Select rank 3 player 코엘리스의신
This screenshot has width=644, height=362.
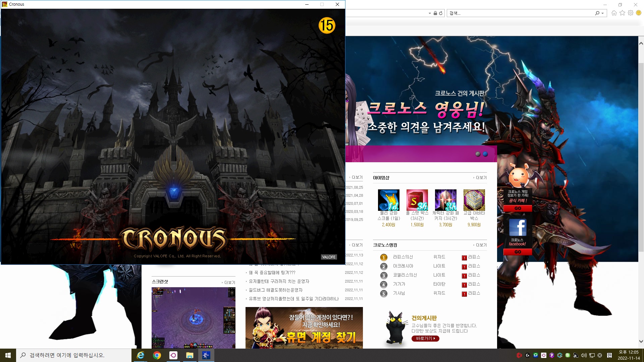pyautogui.click(x=405, y=275)
